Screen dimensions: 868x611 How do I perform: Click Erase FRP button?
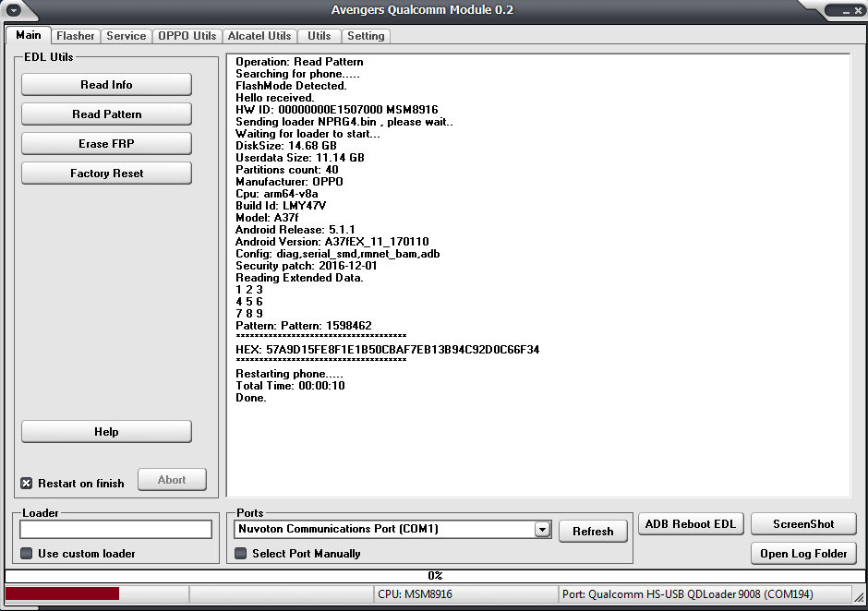[106, 144]
